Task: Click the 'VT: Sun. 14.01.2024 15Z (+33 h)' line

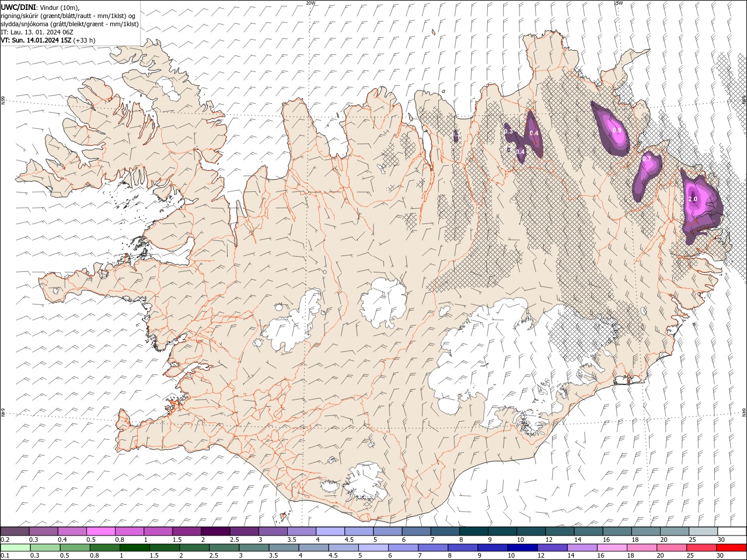Action: point(48,40)
